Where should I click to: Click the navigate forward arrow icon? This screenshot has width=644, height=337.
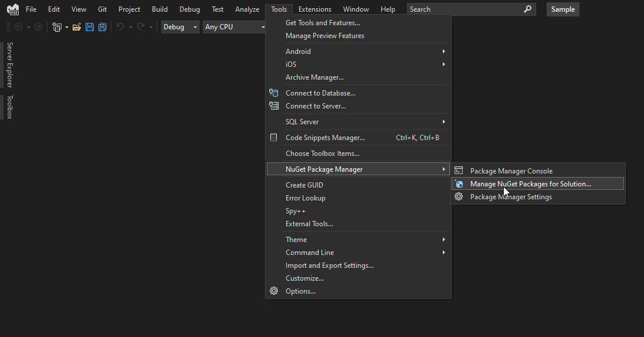click(38, 27)
